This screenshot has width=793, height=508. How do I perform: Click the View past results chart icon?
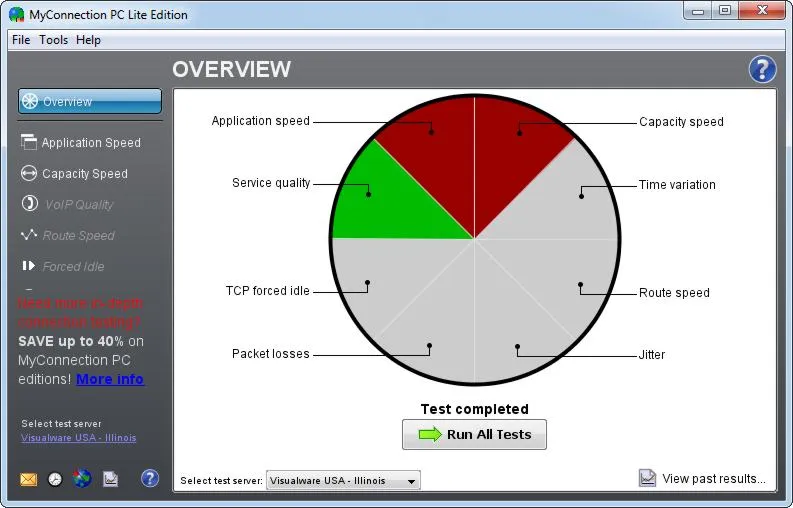tap(647, 478)
